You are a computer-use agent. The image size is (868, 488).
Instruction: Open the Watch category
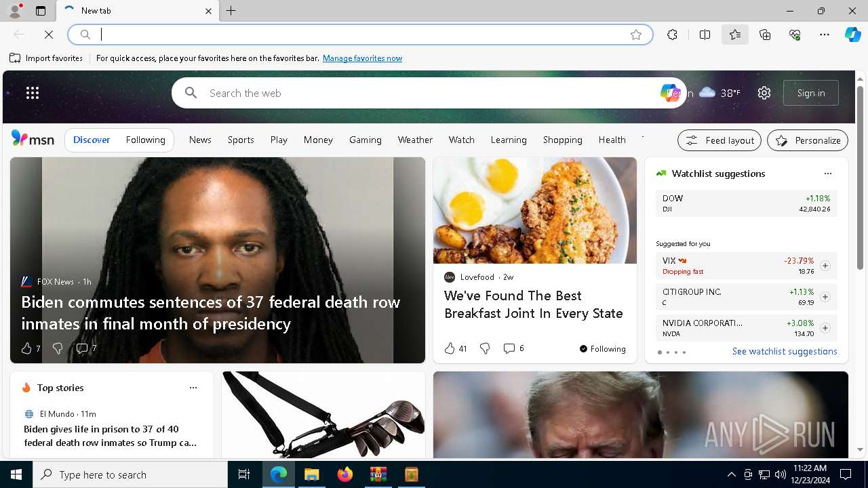tap(461, 140)
